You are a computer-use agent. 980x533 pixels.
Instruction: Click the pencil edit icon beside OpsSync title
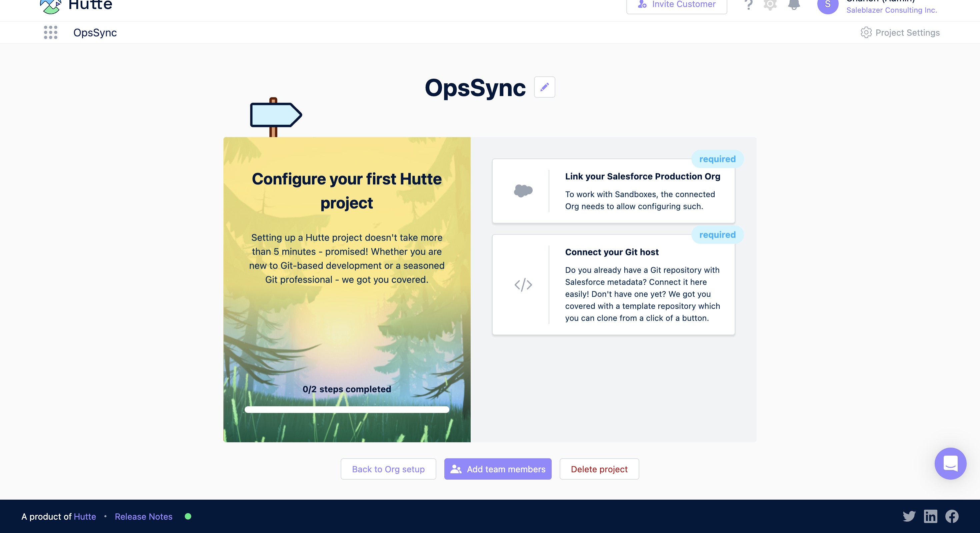pos(544,87)
